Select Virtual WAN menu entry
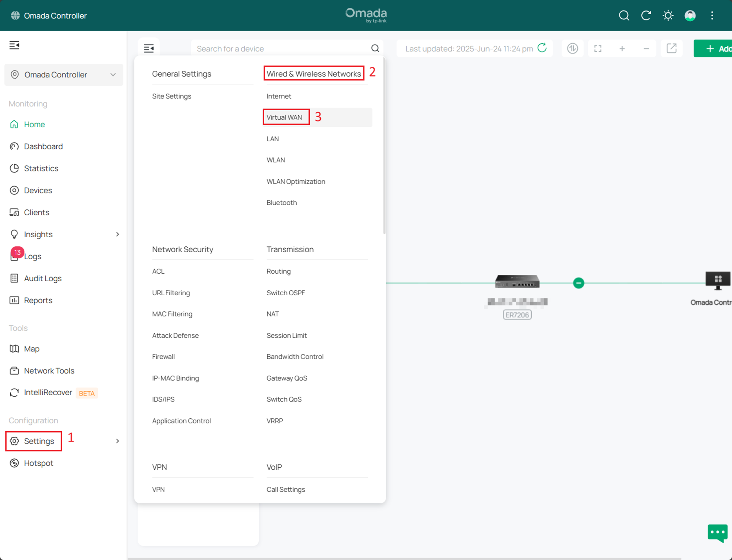The width and height of the screenshot is (732, 560). point(284,117)
